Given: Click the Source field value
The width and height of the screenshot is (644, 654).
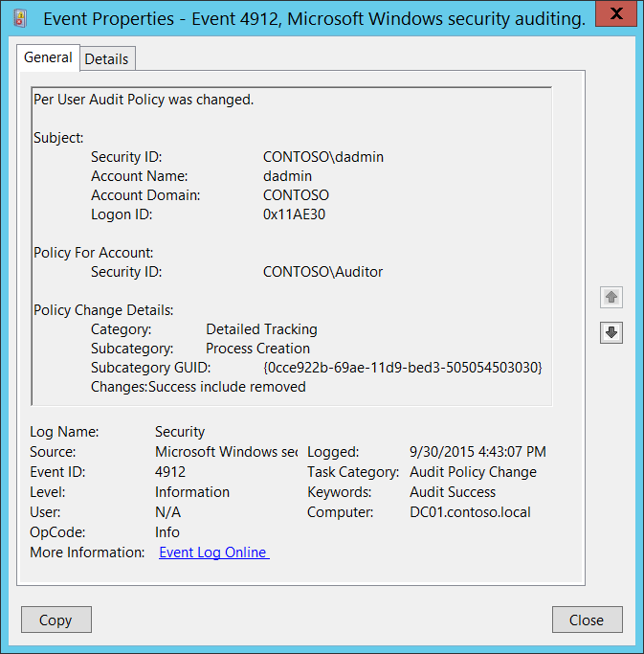Looking at the screenshot, I should click(x=226, y=452).
